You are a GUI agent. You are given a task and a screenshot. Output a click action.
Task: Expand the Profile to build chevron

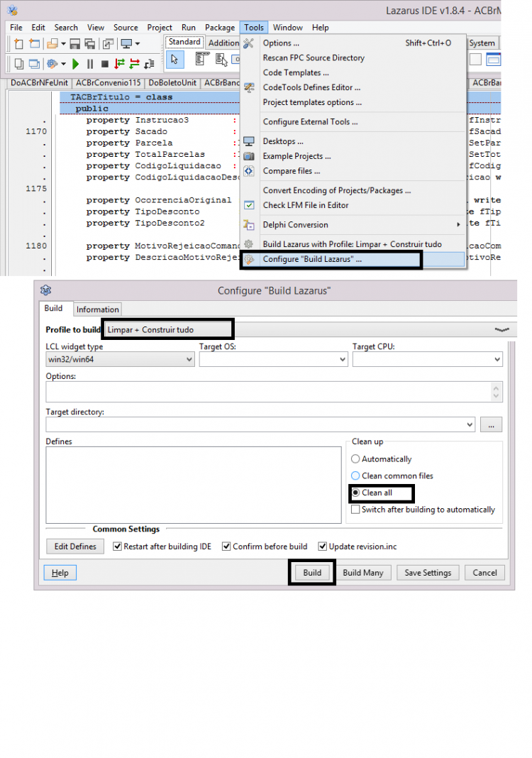pos(502,330)
